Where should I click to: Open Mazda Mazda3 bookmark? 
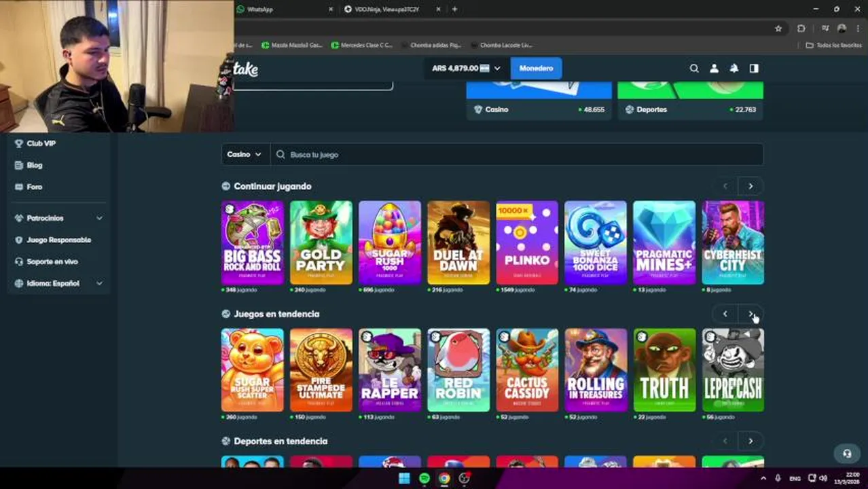pyautogui.click(x=292, y=46)
